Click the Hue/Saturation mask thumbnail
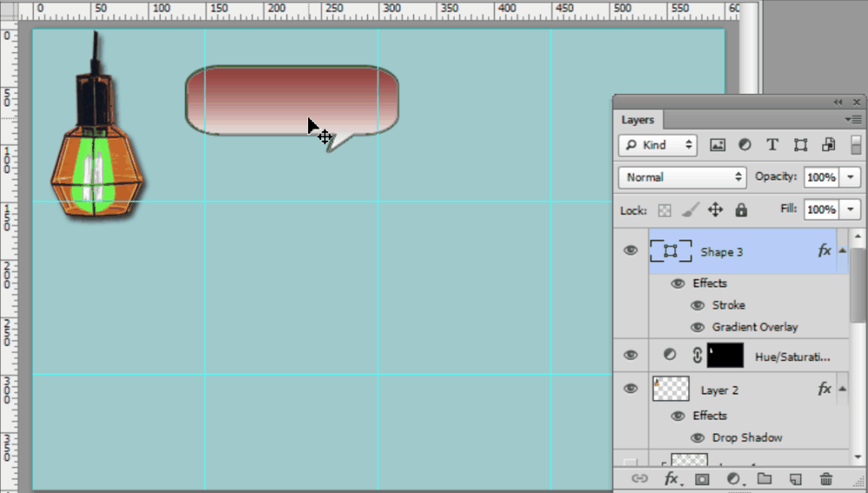 [x=725, y=355]
